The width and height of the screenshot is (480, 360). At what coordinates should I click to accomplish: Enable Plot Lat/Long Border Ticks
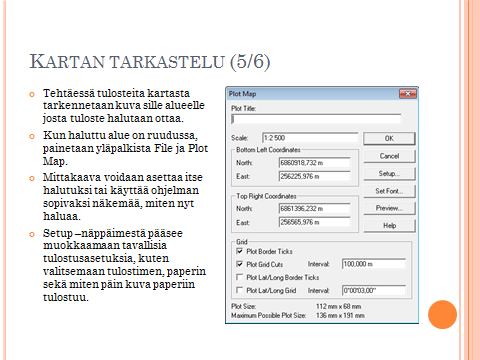pos(239,277)
